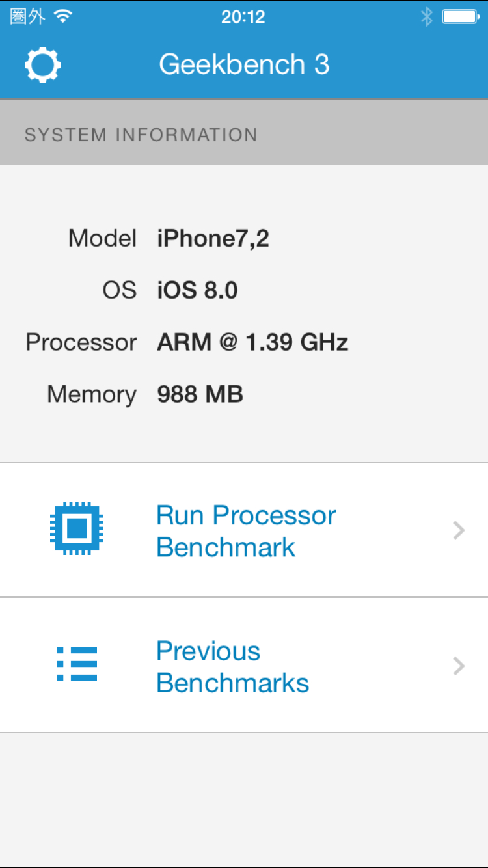The width and height of the screenshot is (488, 868).
Task: Tap the battery indicator icon
Action: [x=460, y=17]
